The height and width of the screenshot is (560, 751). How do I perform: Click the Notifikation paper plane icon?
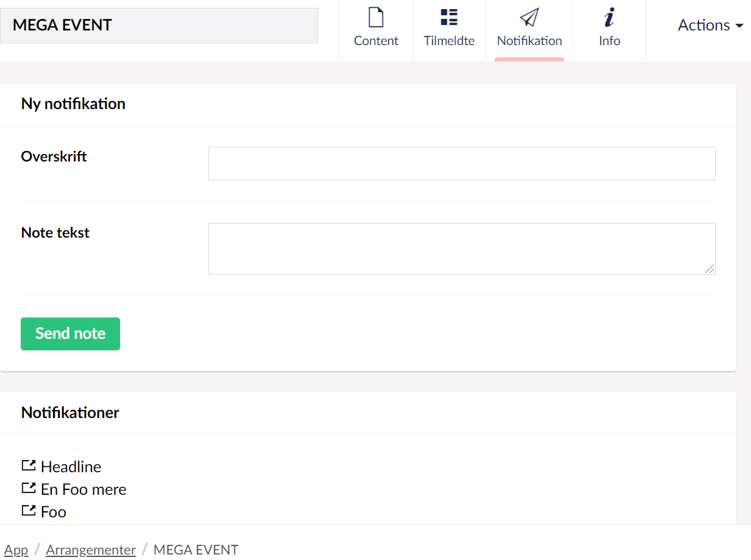point(529,18)
